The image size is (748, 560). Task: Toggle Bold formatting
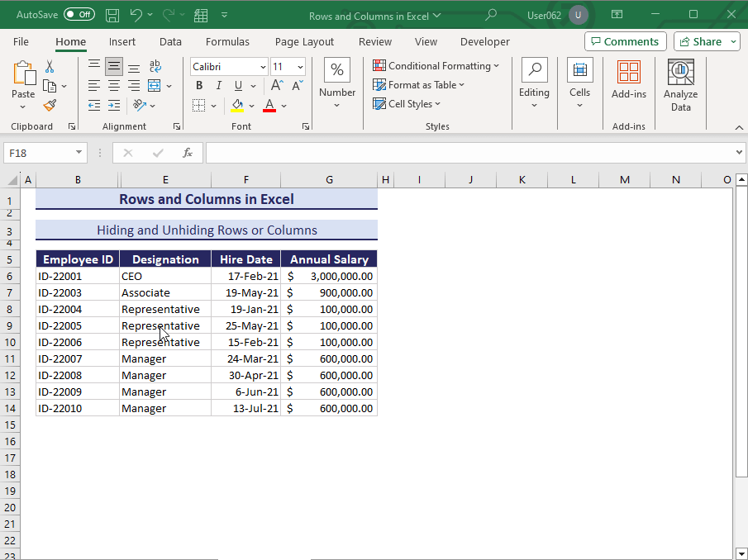pos(198,85)
